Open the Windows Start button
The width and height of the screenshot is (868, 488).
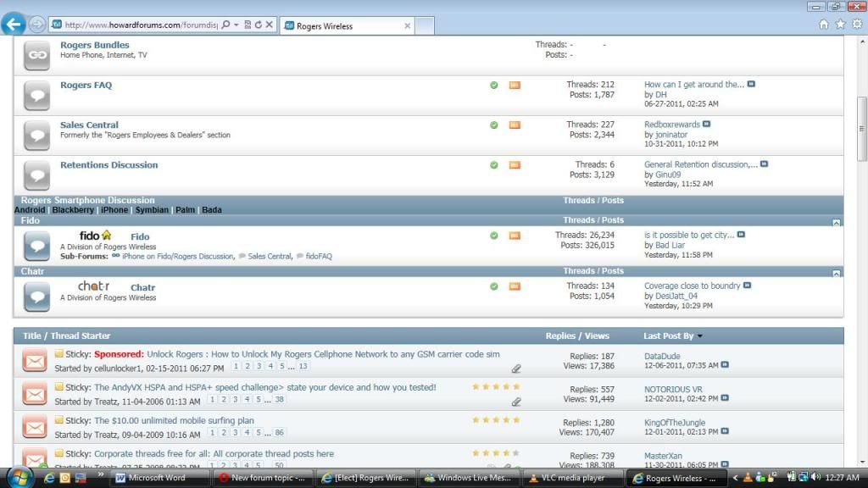(20, 477)
